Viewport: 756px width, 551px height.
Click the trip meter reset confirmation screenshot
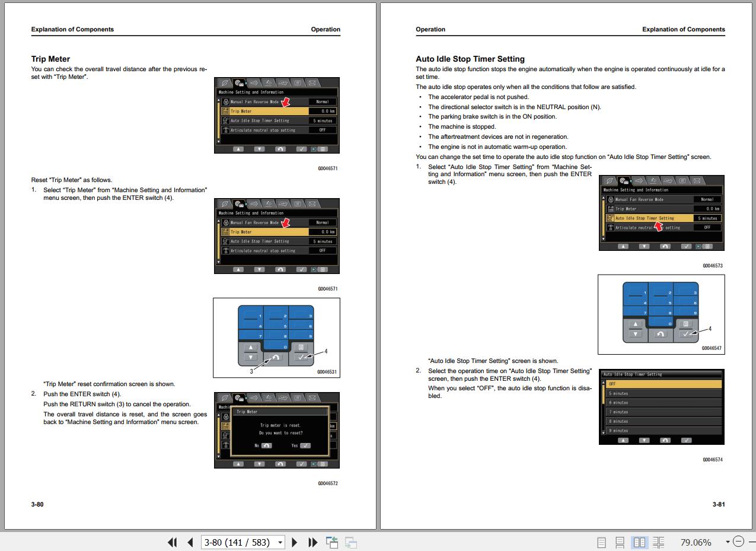pos(277,430)
